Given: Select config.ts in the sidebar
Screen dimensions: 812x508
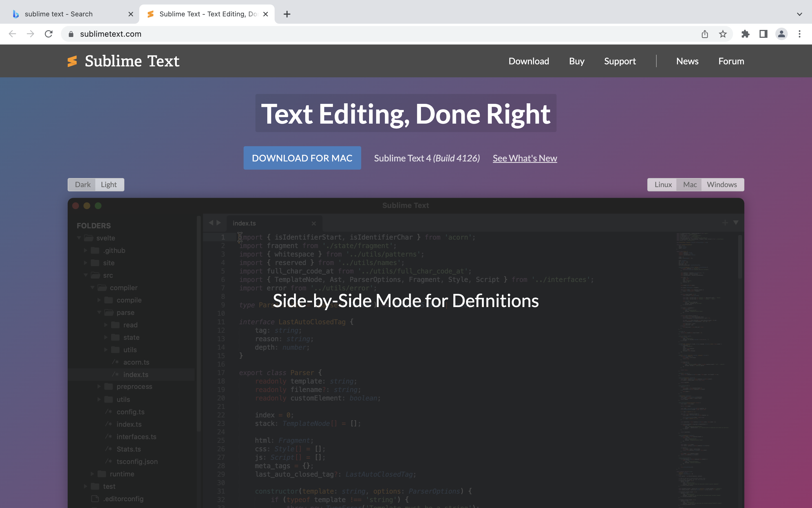Looking at the screenshot, I should pos(131,412).
